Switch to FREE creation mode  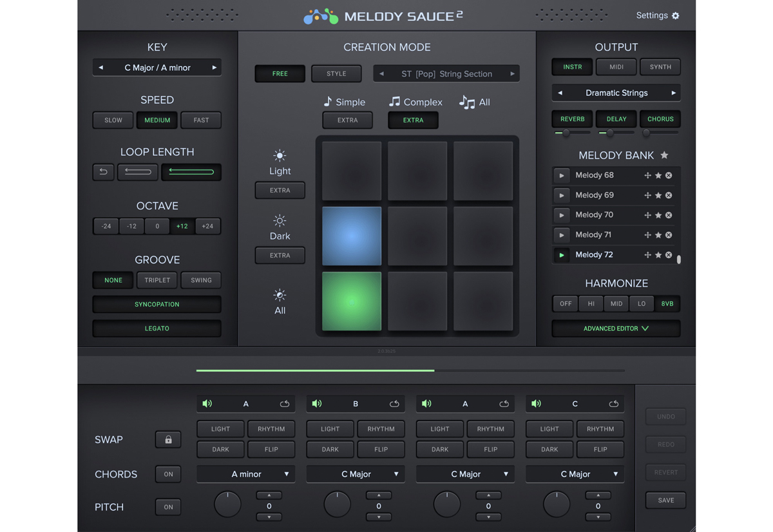(x=280, y=74)
